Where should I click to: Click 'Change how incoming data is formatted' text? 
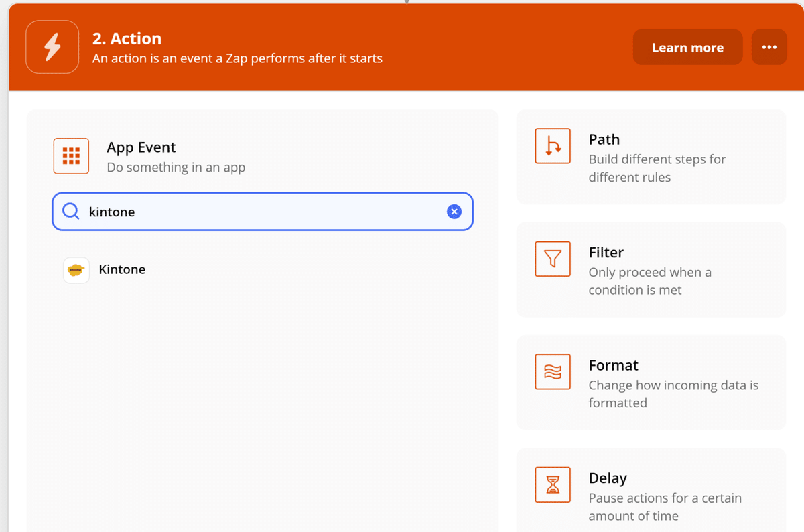673,394
